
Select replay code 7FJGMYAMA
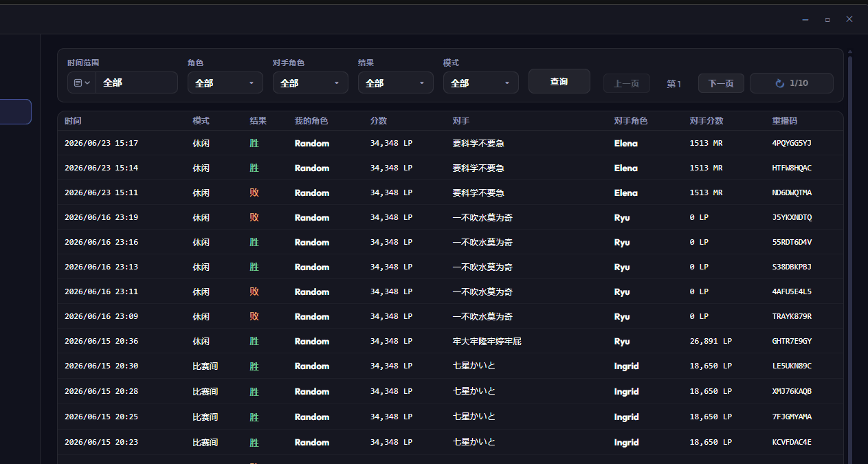coord(792,417)
